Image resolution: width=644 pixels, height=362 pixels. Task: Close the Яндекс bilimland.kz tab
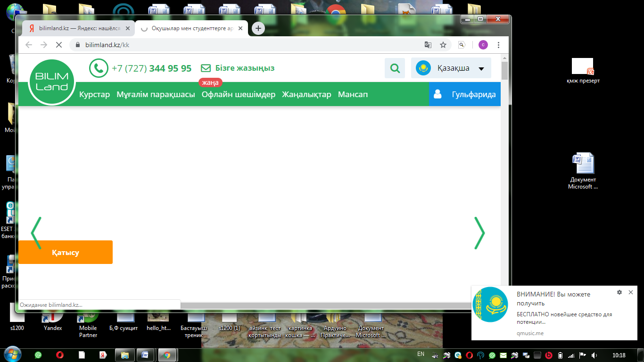[128, 28]
